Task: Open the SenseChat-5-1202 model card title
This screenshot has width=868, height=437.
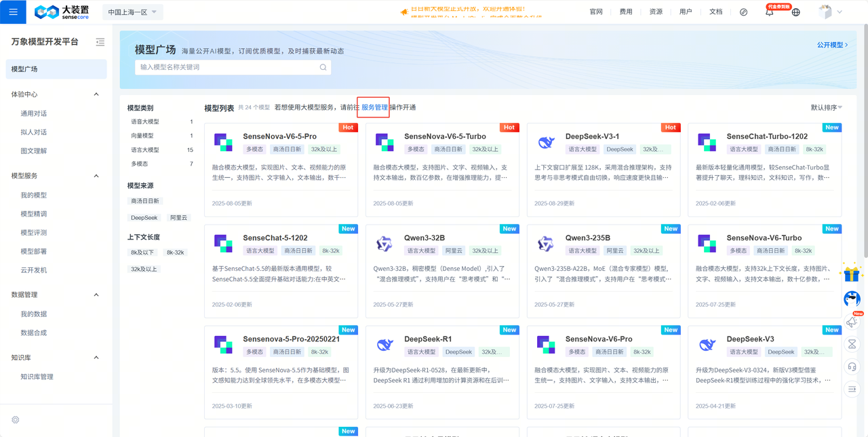Action: [275, 238]
